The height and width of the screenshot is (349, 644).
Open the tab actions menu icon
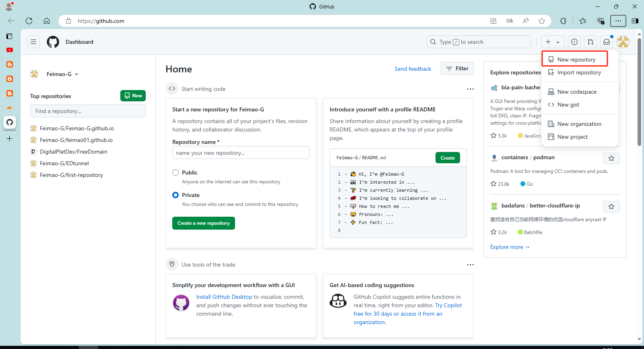point(10,36)
